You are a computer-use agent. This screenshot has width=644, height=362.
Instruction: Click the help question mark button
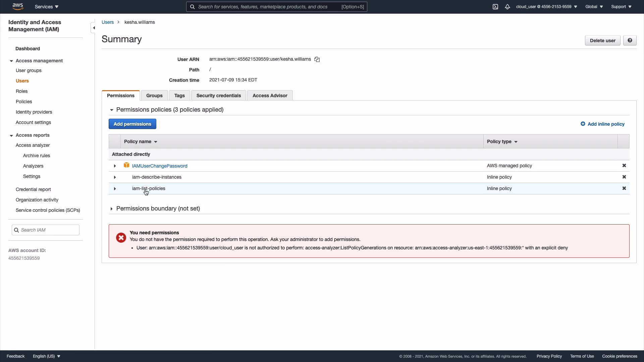(630, 41)
